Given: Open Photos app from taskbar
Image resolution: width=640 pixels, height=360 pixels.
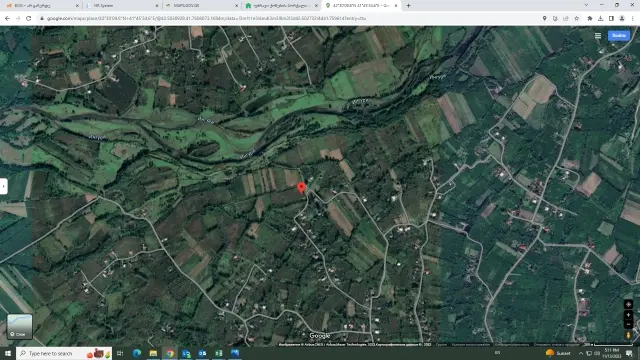Looking at the screenshot, I should point(235,353).
